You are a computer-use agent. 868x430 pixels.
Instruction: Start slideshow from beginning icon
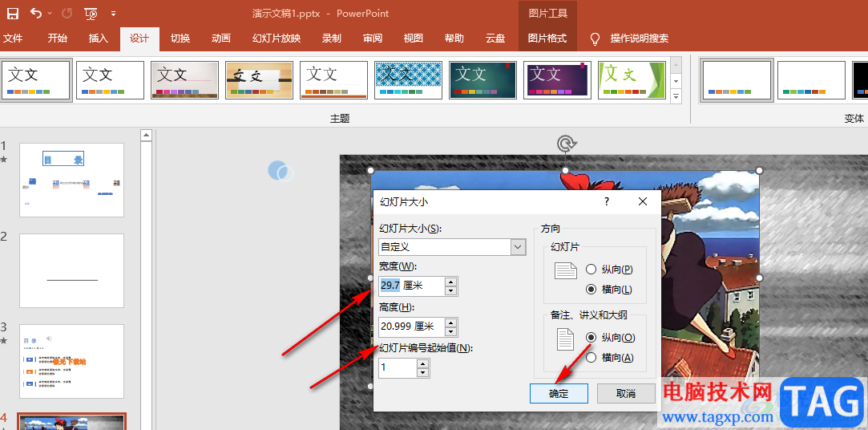[91, 14]
